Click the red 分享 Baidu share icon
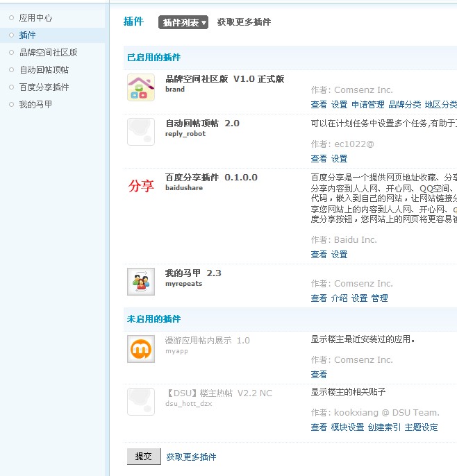Viewport: 457px width, 476px height. coord(141,186)
